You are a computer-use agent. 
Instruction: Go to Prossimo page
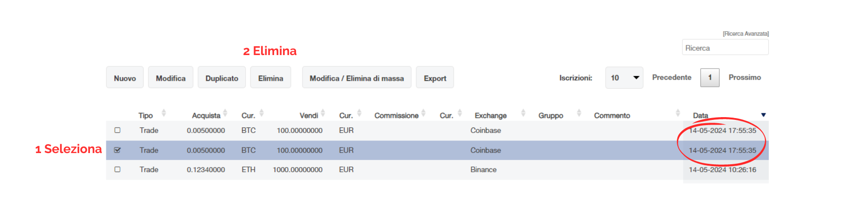tap(744, 77)
